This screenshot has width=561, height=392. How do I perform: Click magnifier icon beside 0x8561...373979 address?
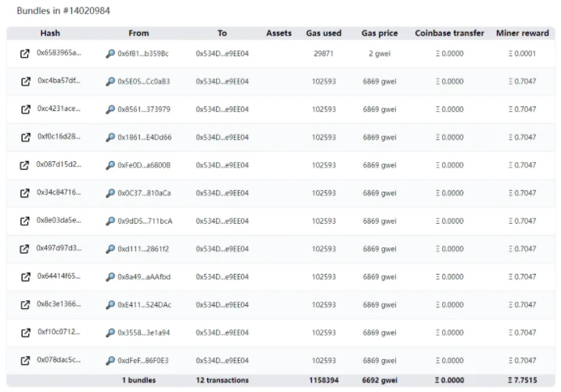tap(110, 110)
